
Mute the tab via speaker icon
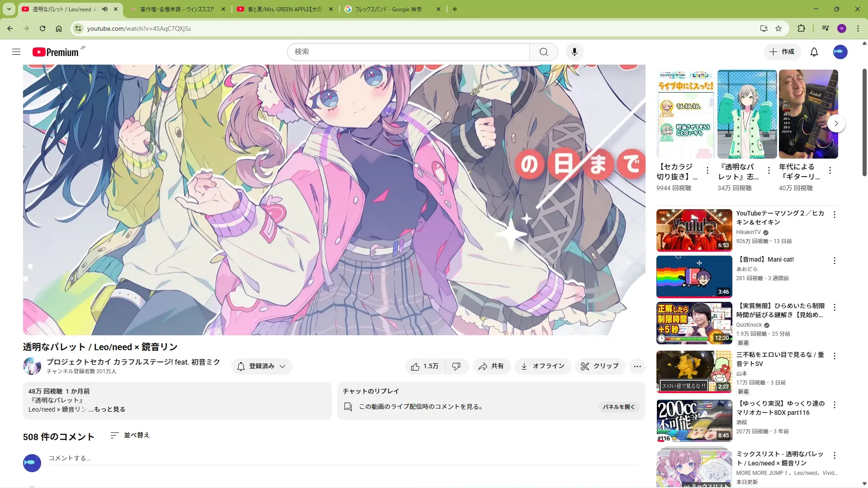tap(105, 9)
